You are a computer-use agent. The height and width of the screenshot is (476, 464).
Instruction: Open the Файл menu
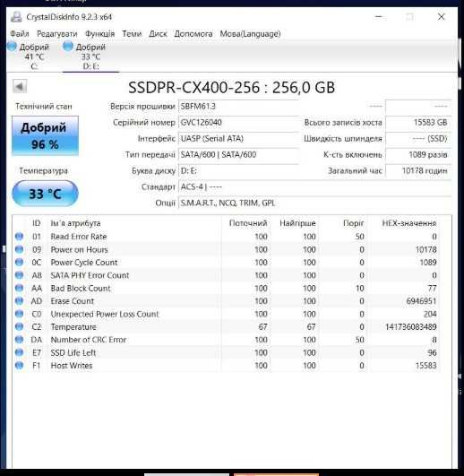click(x=20, y=33)
